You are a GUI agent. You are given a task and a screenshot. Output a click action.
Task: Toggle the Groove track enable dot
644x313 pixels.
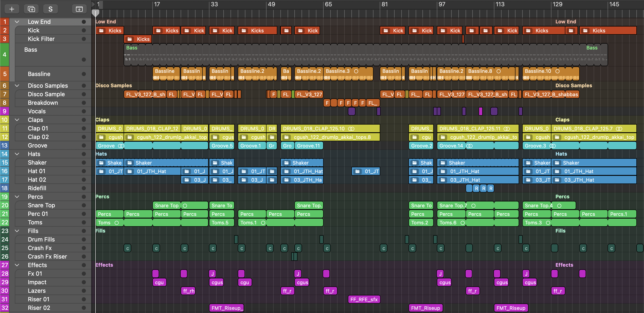coord(84,145)
